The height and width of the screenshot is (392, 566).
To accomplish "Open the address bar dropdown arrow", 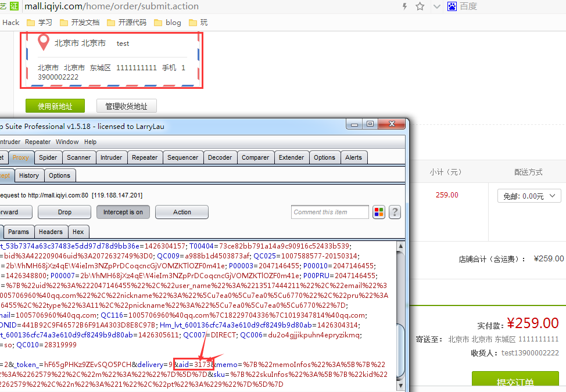I will click(437, 6).
